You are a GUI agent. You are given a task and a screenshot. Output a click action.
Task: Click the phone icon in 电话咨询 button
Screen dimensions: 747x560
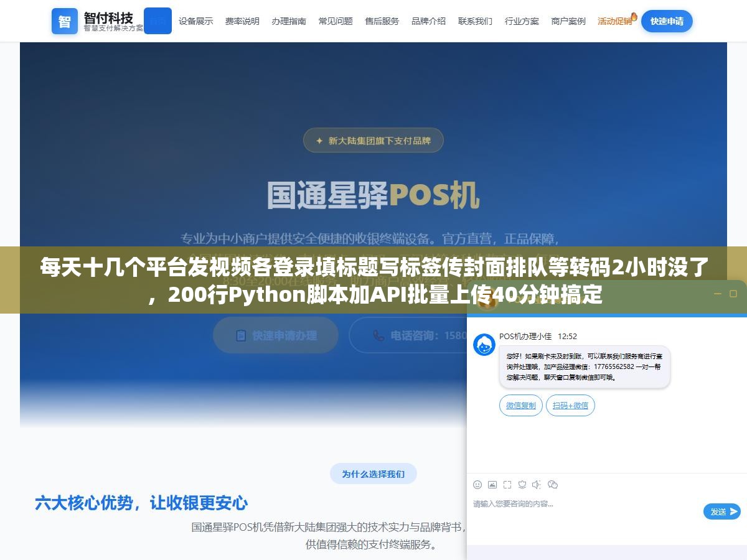coord(378,335)
